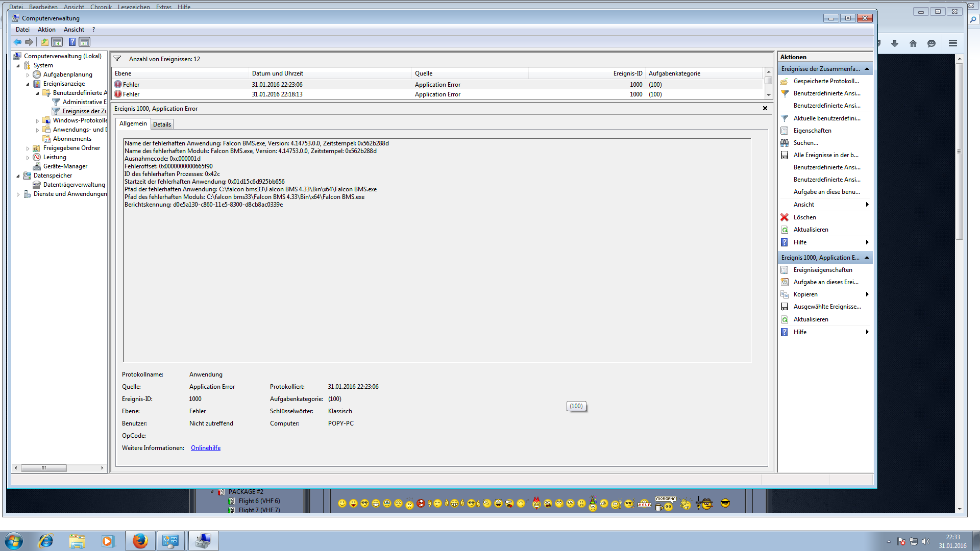The width and height of the screenshot is (980, 551).
Task: Switch to the Details tab
Action: point(162,124)
